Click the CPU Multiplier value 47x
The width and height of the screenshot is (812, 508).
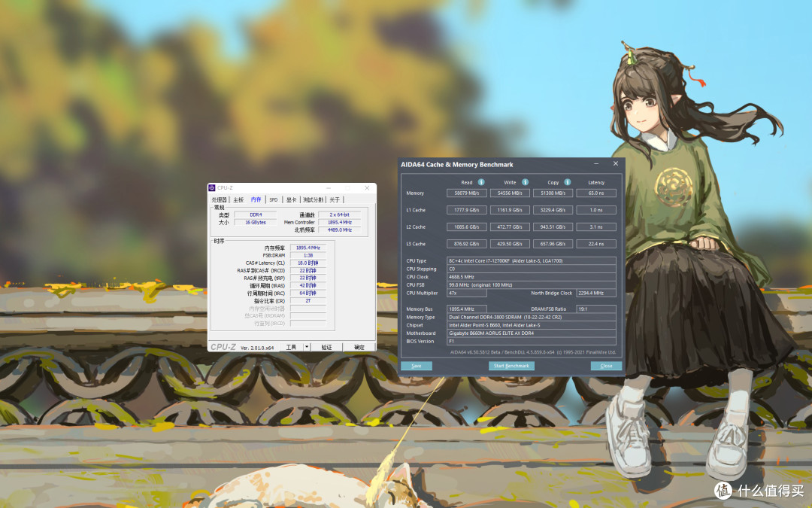tap(467, 293)
